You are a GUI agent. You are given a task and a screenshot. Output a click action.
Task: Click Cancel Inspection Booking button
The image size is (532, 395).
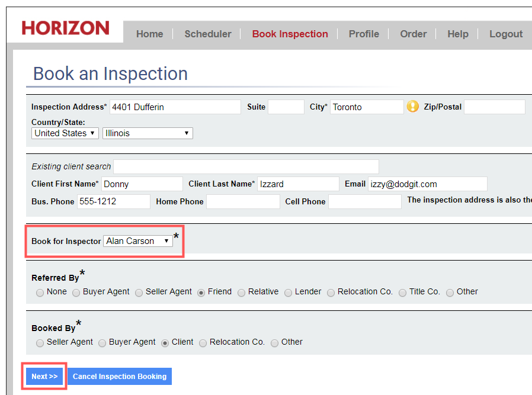[120, 377]
